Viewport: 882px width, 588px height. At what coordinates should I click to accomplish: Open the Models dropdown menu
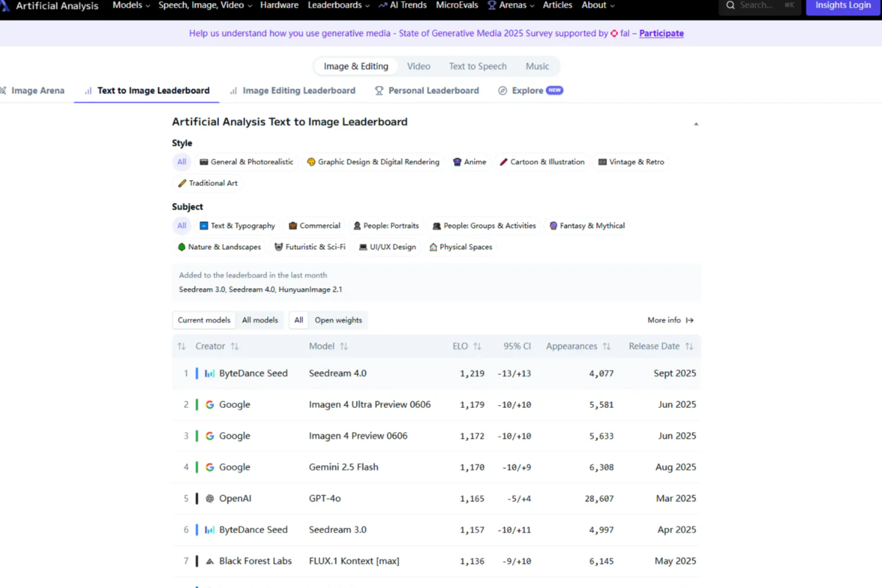click(132, 5)
